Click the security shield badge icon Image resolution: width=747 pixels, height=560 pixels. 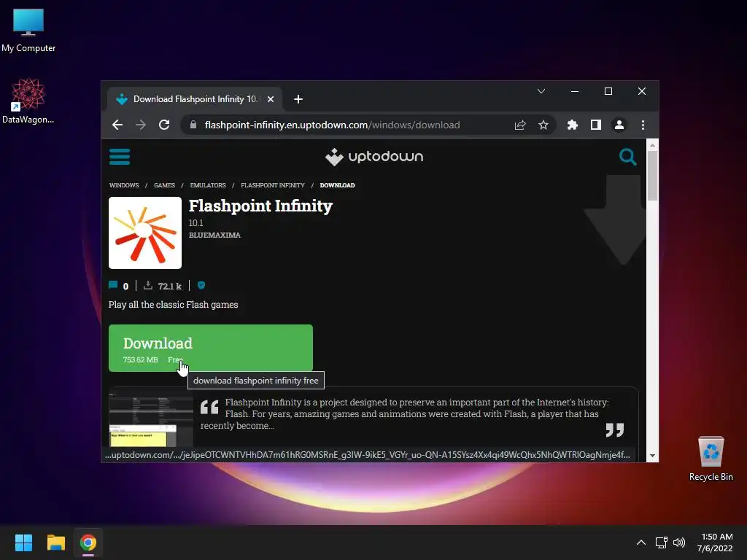click(201, 285)
